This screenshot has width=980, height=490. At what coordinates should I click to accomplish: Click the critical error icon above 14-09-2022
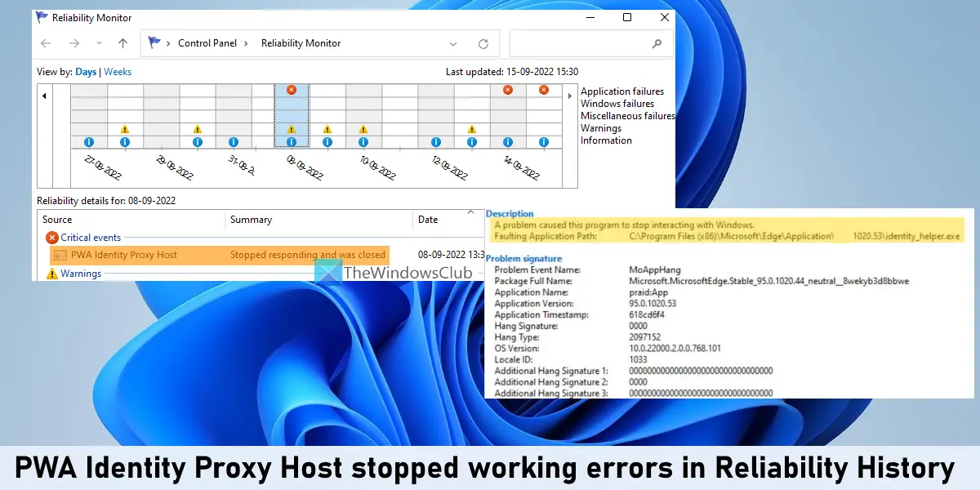(x=508, y=90)
